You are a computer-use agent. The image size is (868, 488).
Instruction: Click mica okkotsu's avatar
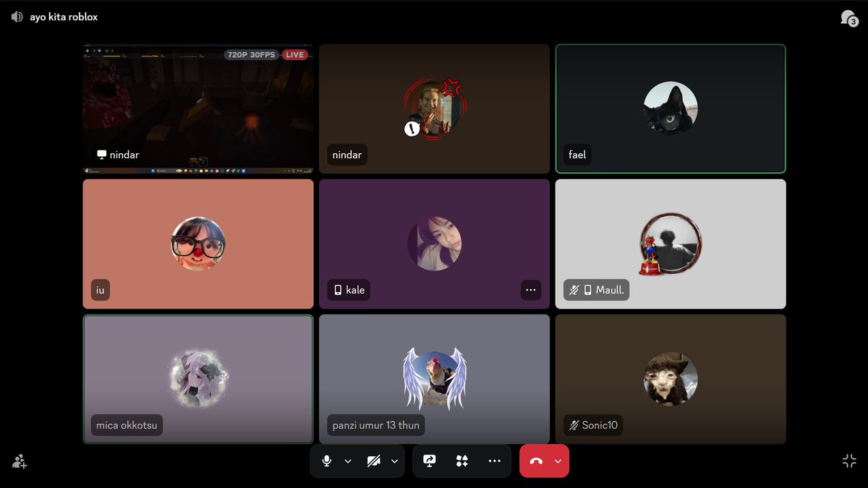(198, 379)
